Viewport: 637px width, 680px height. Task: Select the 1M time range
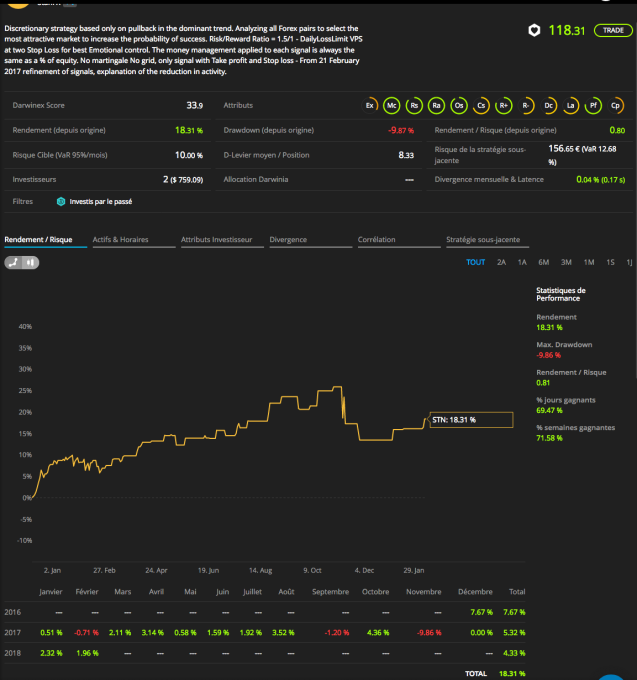tap(589, 262)
